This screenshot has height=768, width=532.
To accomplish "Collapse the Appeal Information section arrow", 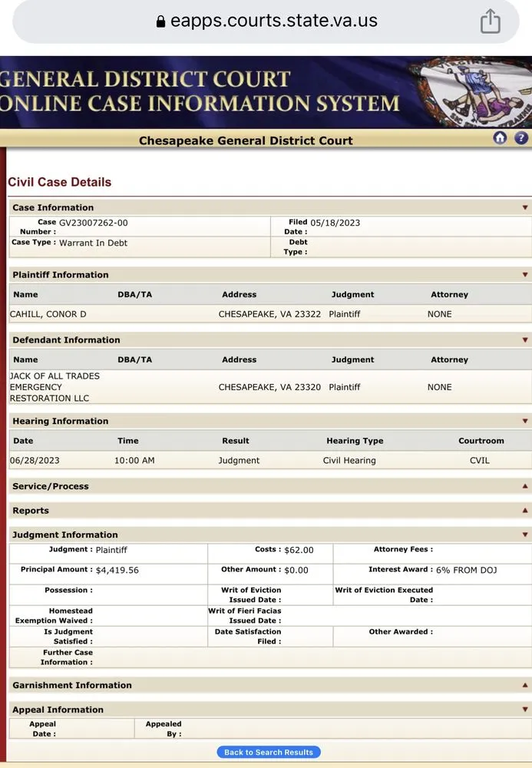I will point(525,710).
